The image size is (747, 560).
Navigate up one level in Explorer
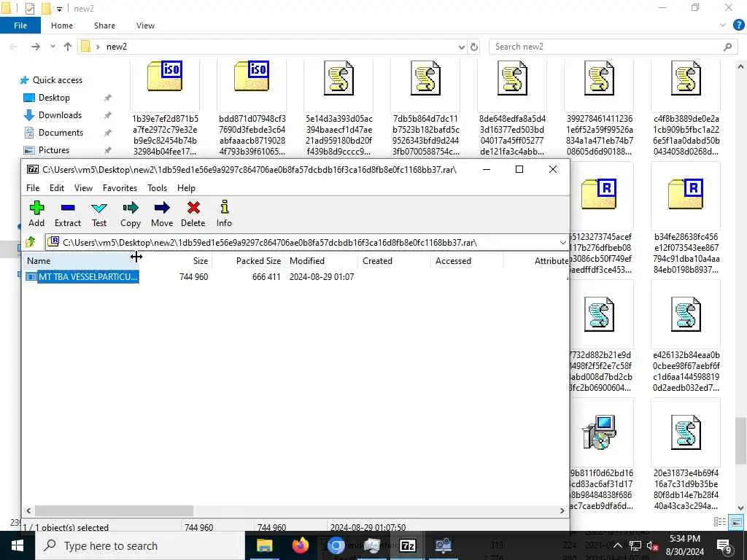[68, 47]
